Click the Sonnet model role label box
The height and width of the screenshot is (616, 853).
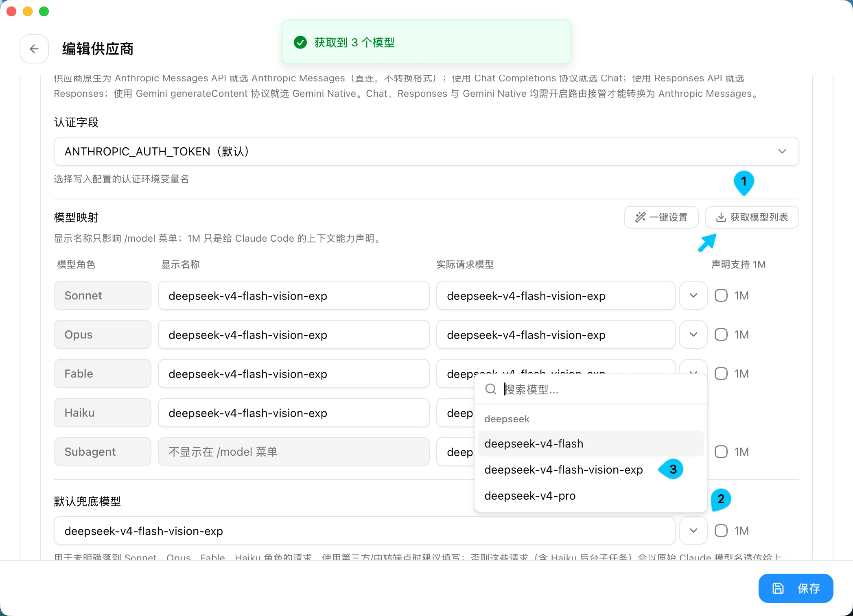tap(103, 295)
